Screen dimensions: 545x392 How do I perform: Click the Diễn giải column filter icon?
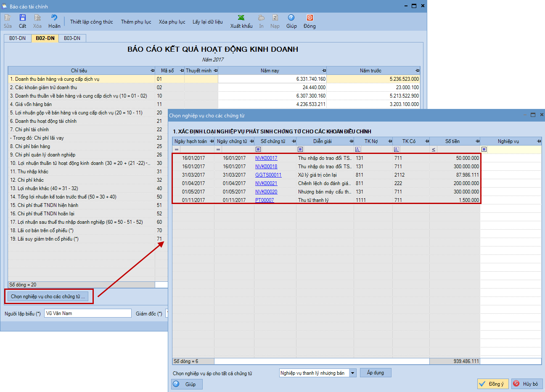click(x=300, y=149)
